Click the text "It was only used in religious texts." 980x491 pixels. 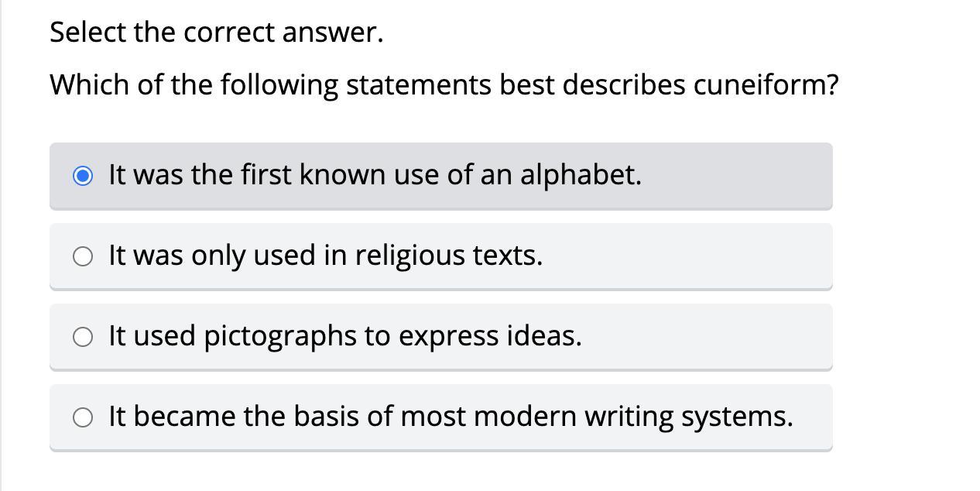[325, 256]
